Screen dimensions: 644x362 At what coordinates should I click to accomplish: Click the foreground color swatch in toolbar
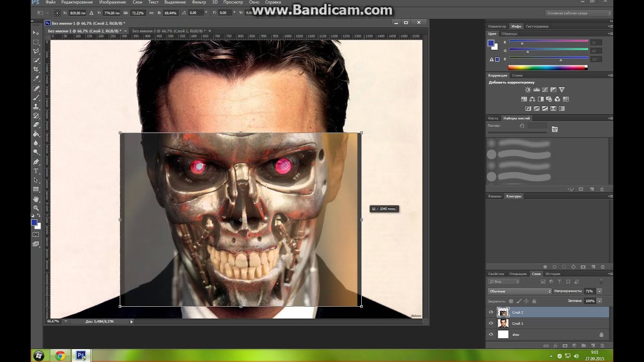[x=34, y=222]
